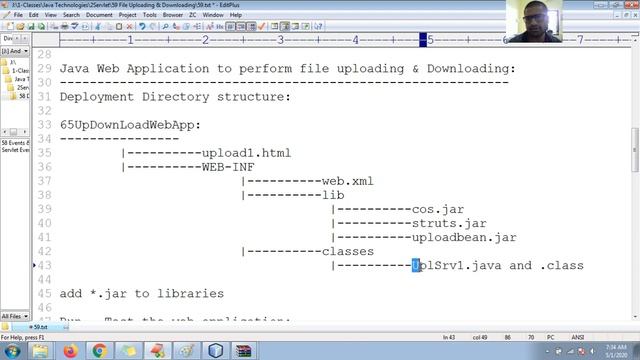
Task: Select the J:\ root folder
Action: 9,62
